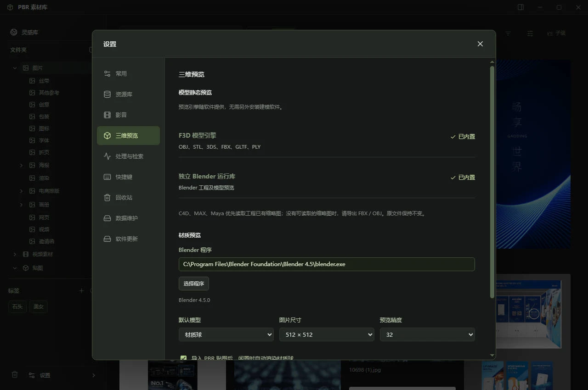The image size is (588, 390).
Task: Open 常用 general settings icon
Action: pos(107,73)
